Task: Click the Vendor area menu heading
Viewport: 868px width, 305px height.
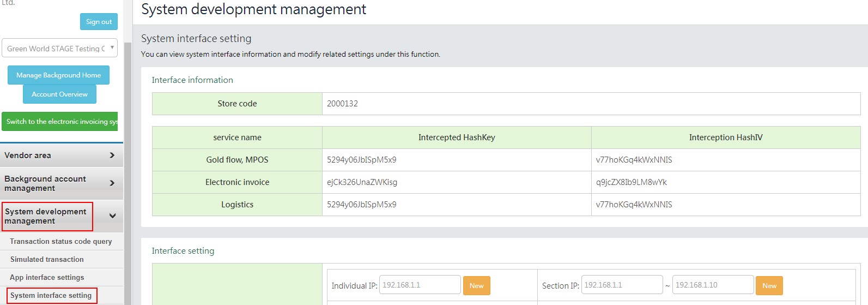Action: [x=28, y=156]
